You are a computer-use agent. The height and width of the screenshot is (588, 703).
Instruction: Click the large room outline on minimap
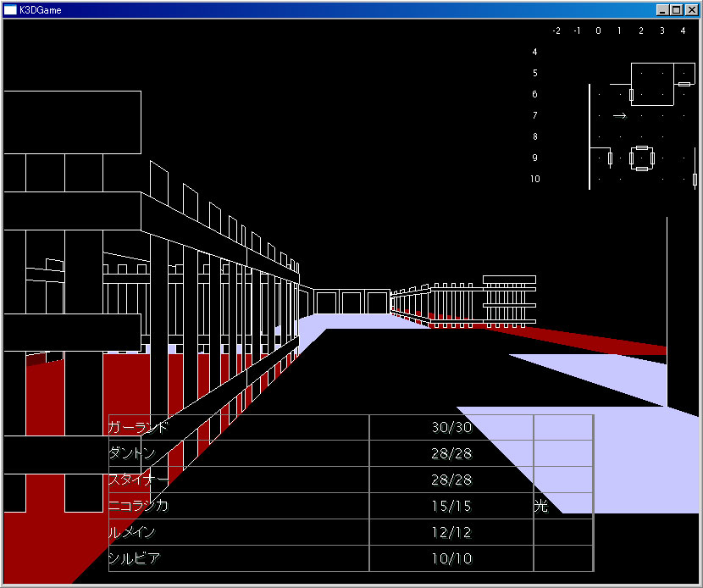tap(652, 85)
